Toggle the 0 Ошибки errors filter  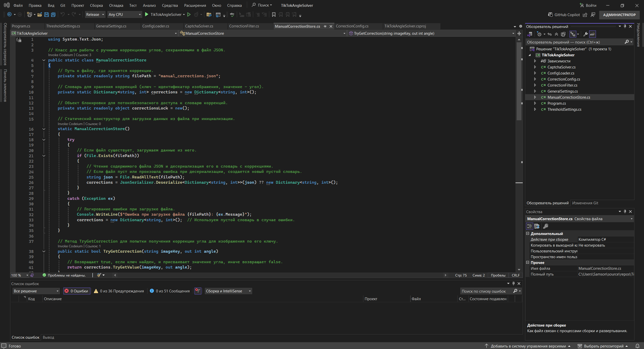[x=77, y=291]
